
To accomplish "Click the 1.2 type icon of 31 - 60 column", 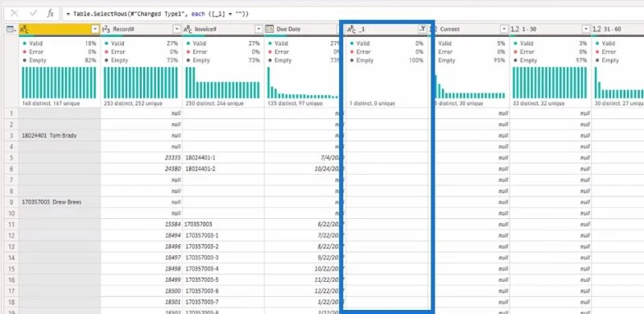I will (x=597, y=29).
